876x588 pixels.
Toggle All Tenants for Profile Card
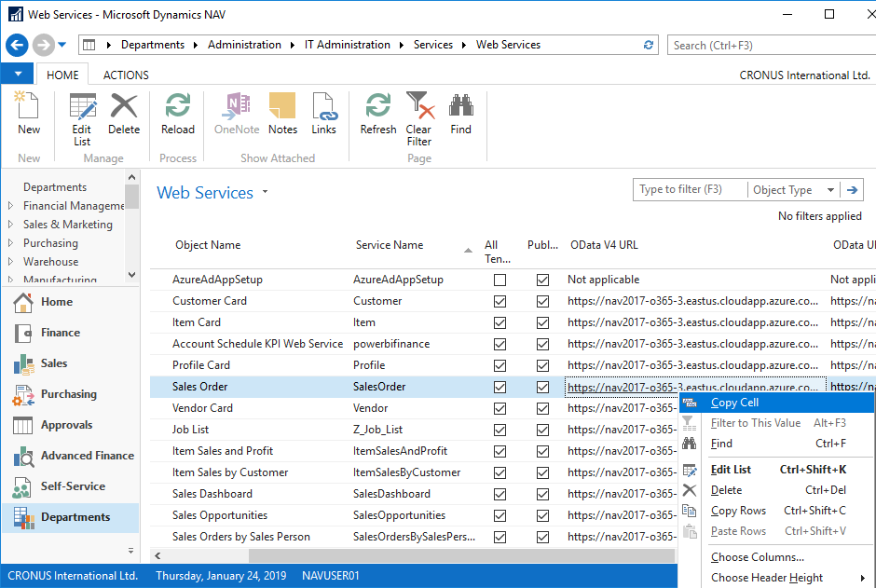tap(500, 366)
